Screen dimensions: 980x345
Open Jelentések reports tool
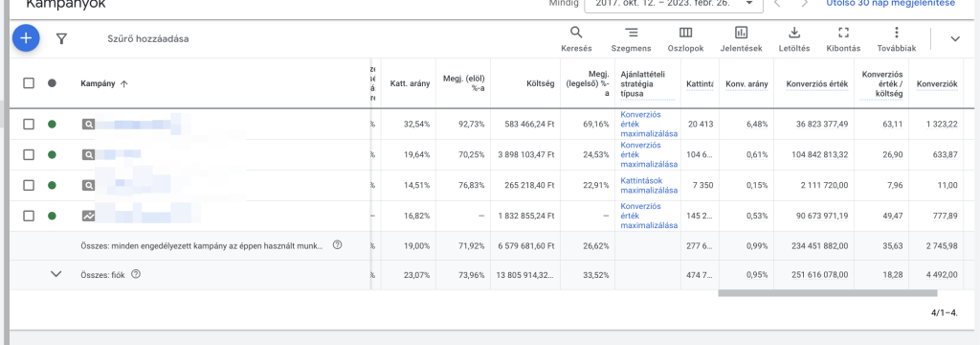[x=742, y=39]
